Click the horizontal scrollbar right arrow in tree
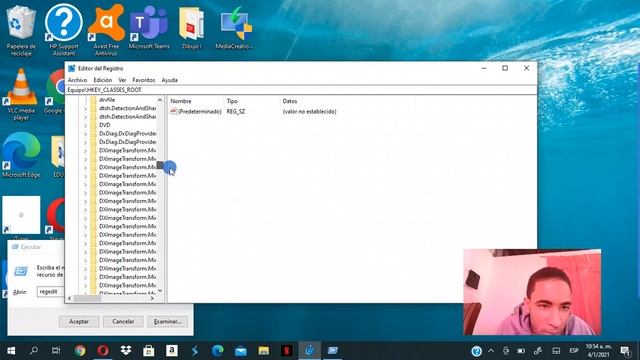The height and width of the screenshot is (360, 640). [x=152, y=298]
